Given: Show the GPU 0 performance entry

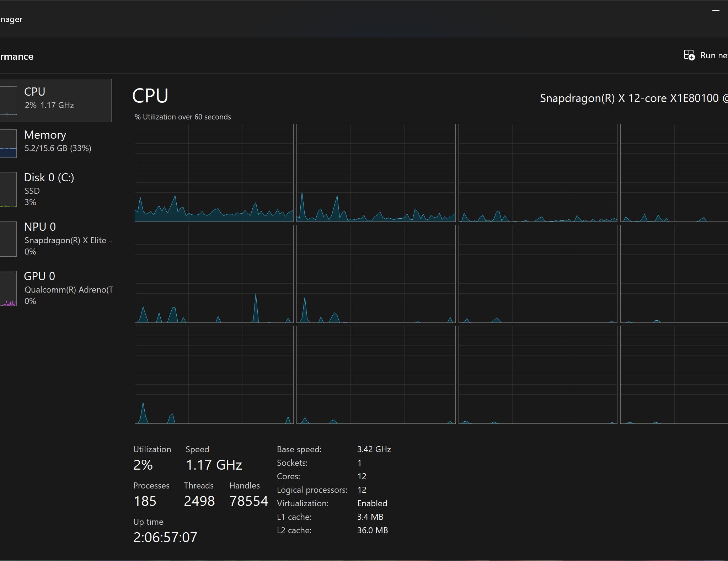Looking at the screenshot, I should 56,288.
